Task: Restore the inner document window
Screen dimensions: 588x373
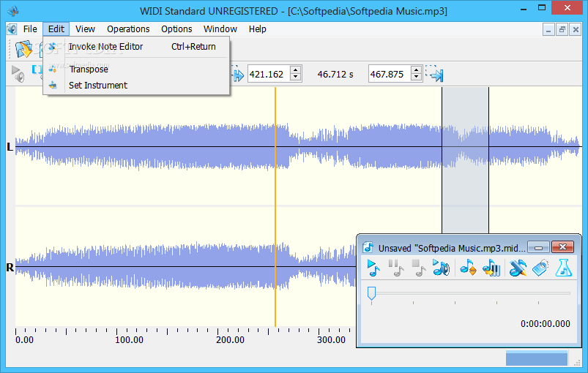Action: (x=562, y=29)
